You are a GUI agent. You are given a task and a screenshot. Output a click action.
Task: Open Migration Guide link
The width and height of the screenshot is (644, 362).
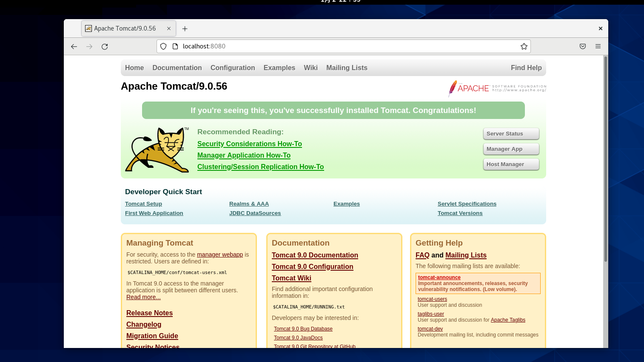pos(152,336)
